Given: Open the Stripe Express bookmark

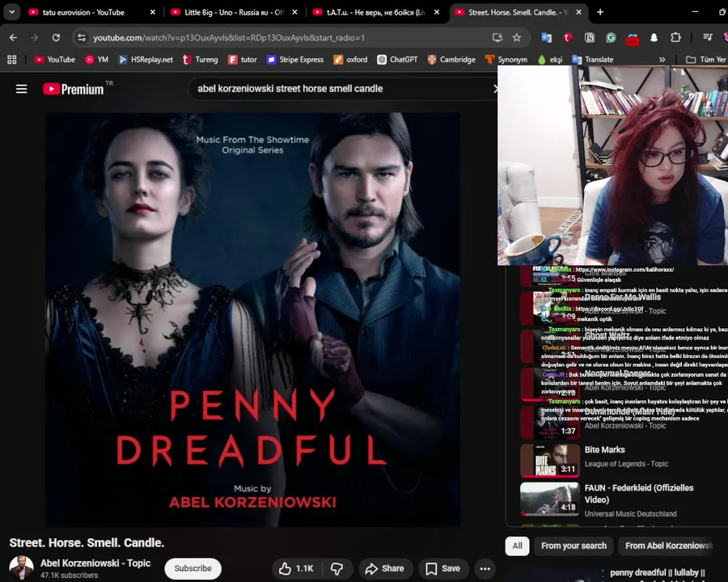Looking at the screenshot, I should coord(295,59).
